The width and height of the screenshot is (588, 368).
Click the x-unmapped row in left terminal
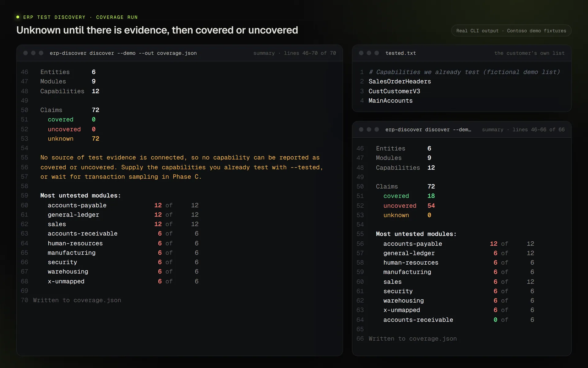click(123, 281)
